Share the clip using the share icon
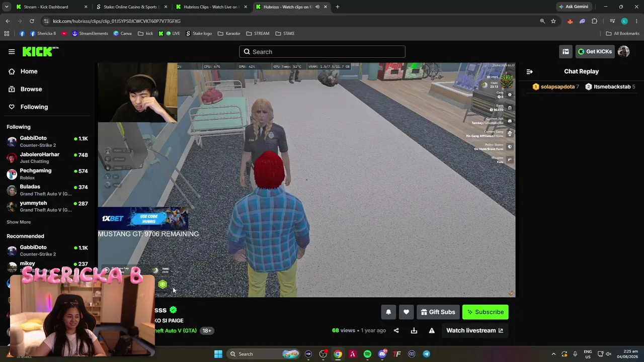 pyautogui.click(x=396, y=330)
